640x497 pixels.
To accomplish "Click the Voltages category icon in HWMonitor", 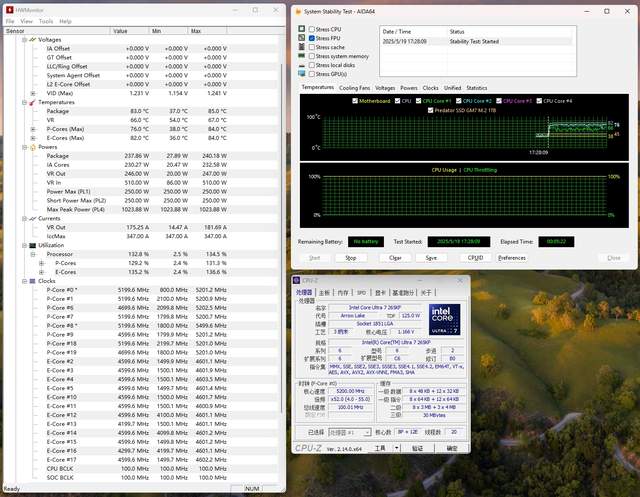I will (31, 39).
